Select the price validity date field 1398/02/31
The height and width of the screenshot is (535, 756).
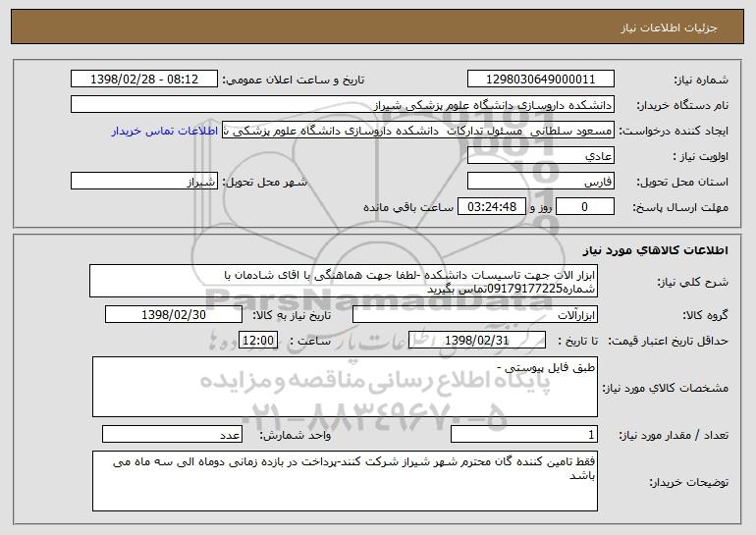477,340
